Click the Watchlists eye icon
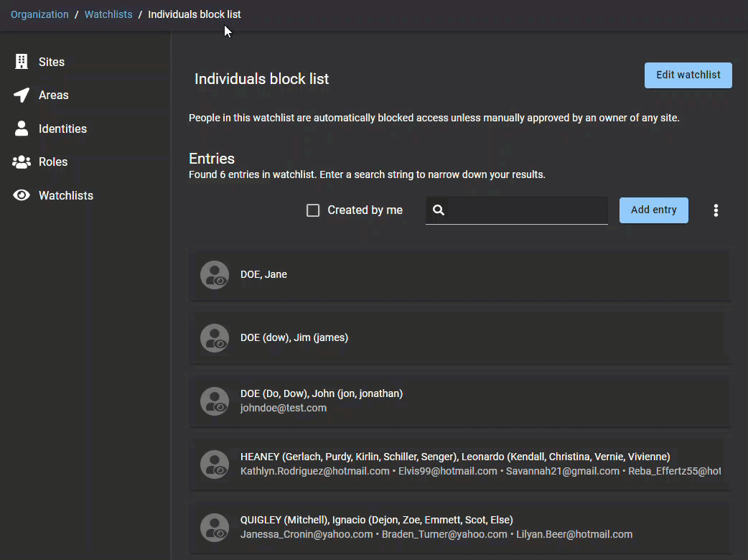The height and width of the screenshot is (560, 748). pos(22,195)
